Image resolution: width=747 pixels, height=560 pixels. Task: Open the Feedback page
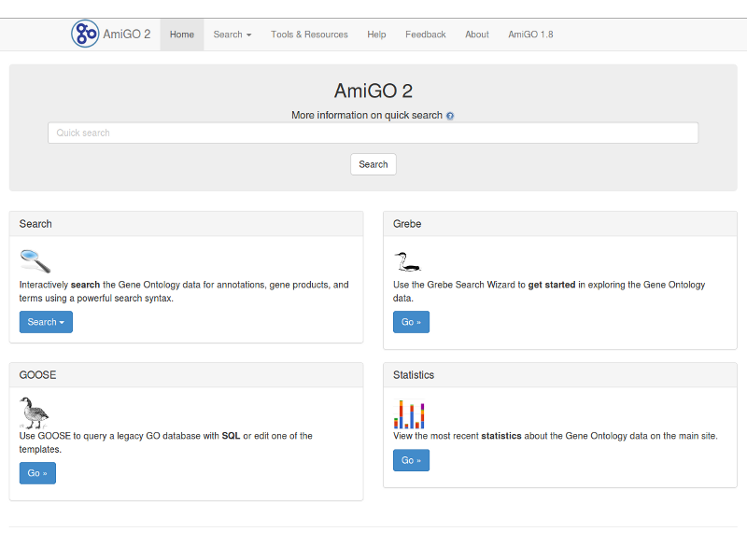click(x=425, y=35)
